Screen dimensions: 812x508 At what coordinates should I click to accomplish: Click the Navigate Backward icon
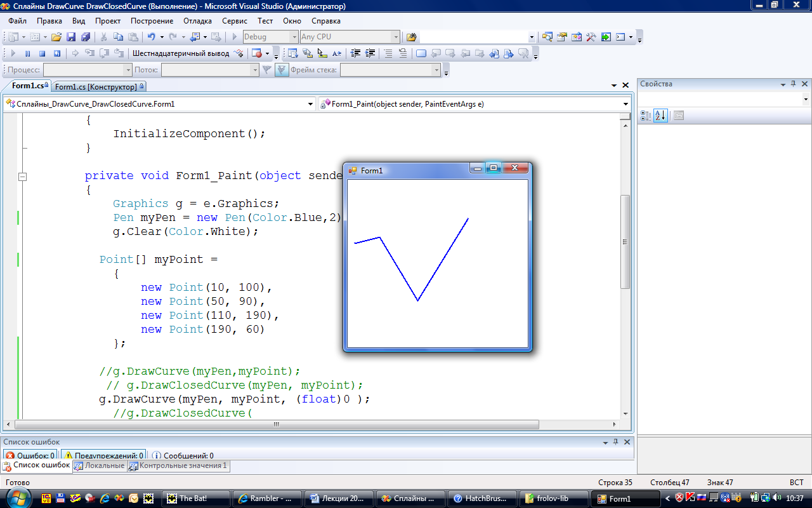[195, 37]
